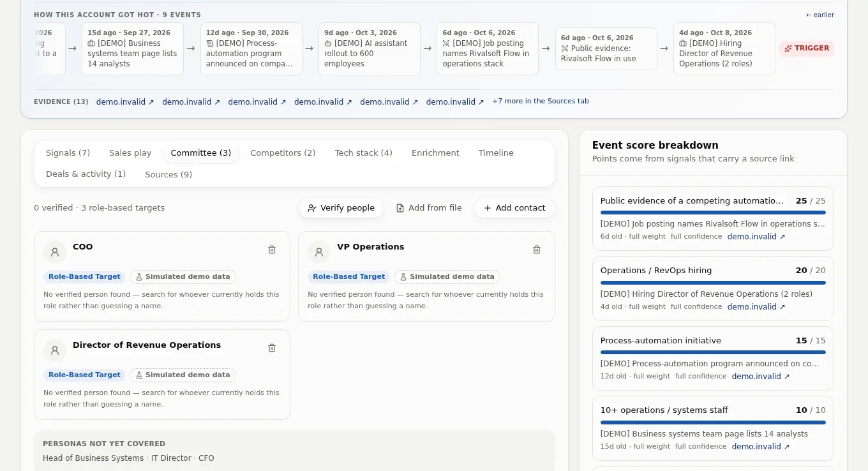Click Add from file button
This screenshot has height=471, width=868.
pyautogui.click(x=429, y=208)
